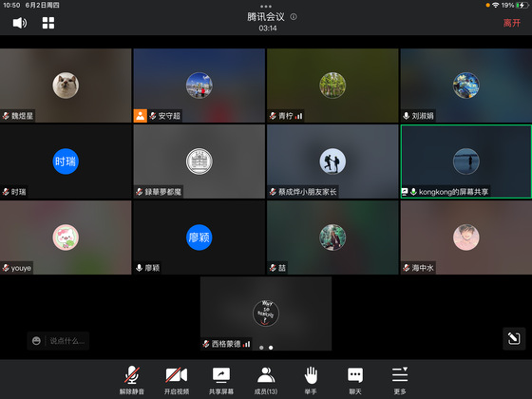Open kongkong的屏幕共享 tile
The width and height of the screenshot is (532, 399).
click(466, 161)
